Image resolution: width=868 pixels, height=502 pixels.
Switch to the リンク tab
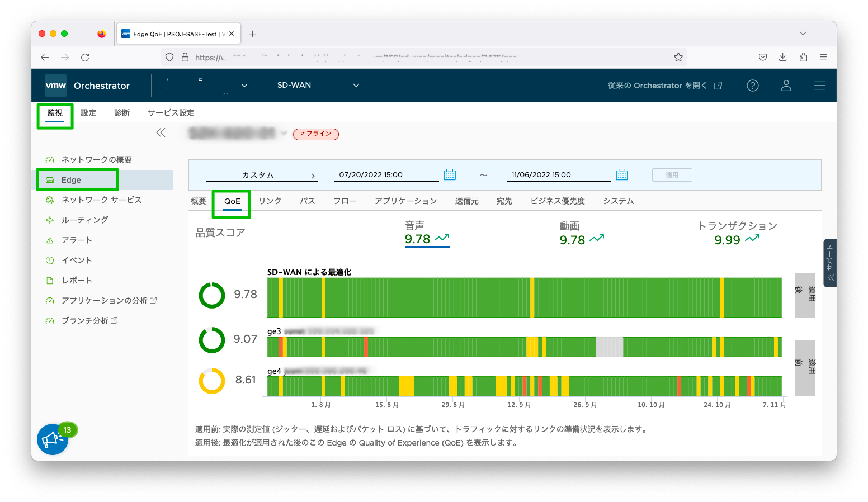click(x=270, y=201)
